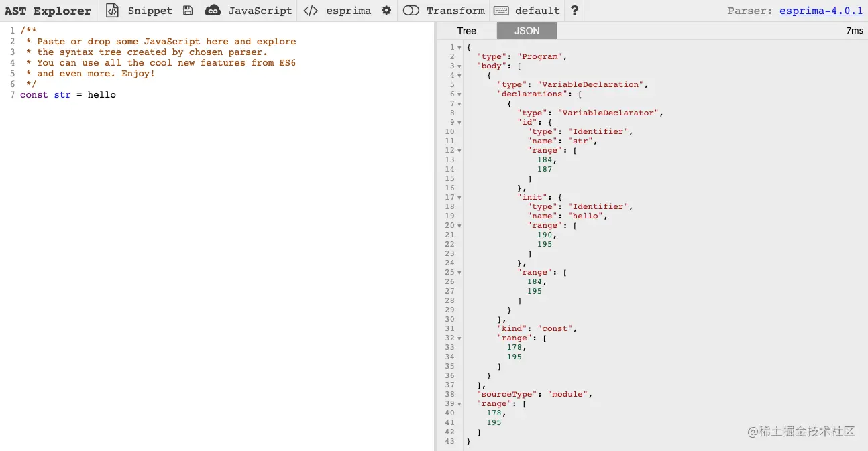Click the JavaScript language cloud icon
The image size is (868, 451).
click(213, 11)
